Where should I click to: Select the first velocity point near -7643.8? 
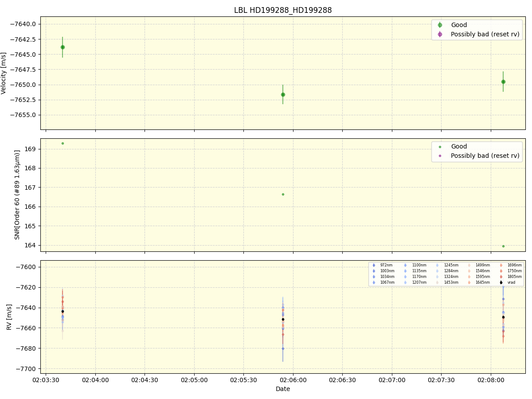[x=63, y=47]
